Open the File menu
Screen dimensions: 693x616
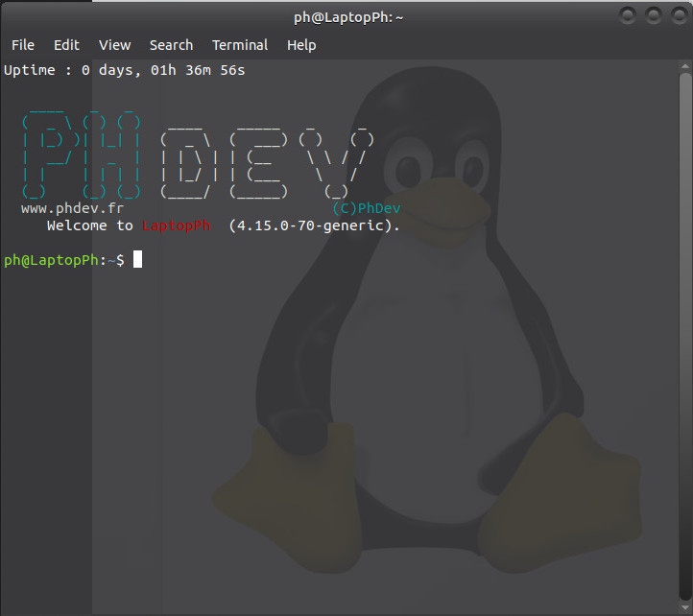(x=23, y=45)
